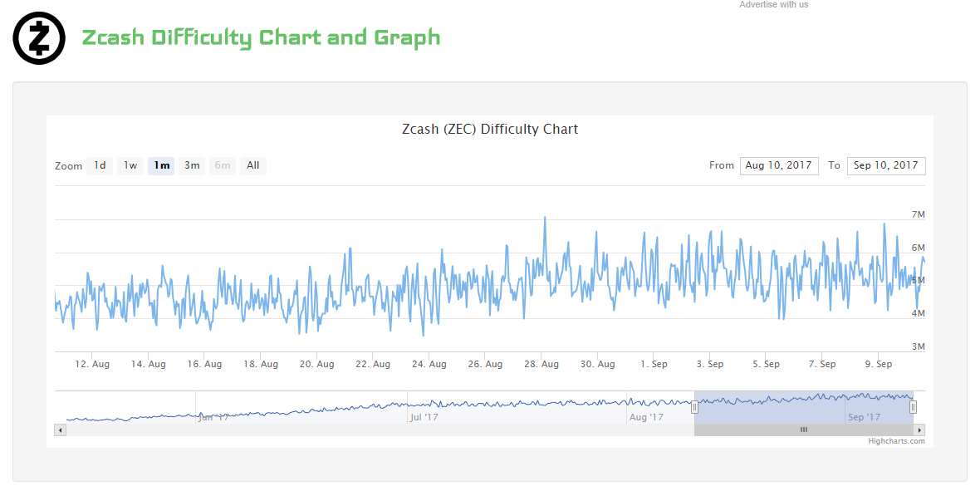Click the 28. Aug axis label

[x=541, y=364]
